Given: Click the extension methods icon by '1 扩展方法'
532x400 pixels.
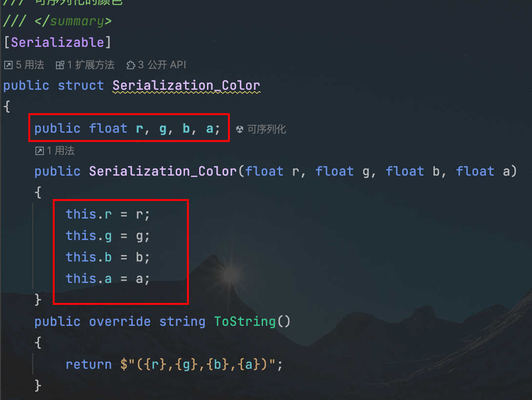Looking at the screenshot, I should (x=60, y=65).
